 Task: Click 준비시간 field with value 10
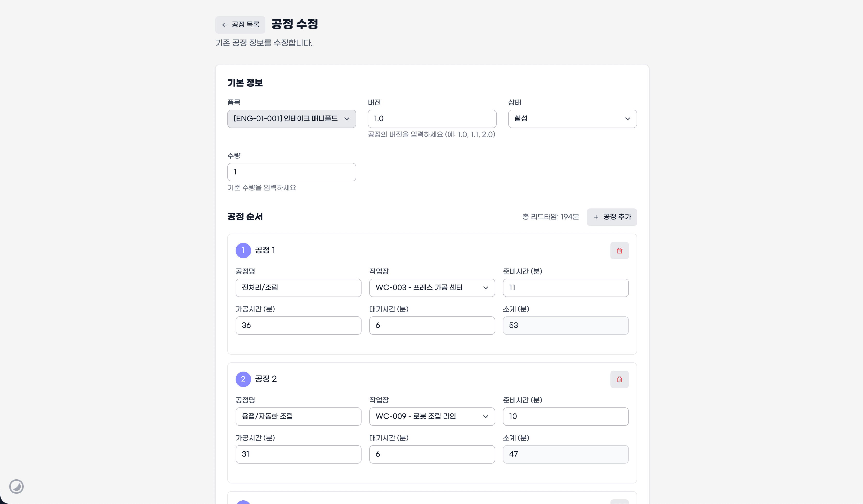click(565, 416)
